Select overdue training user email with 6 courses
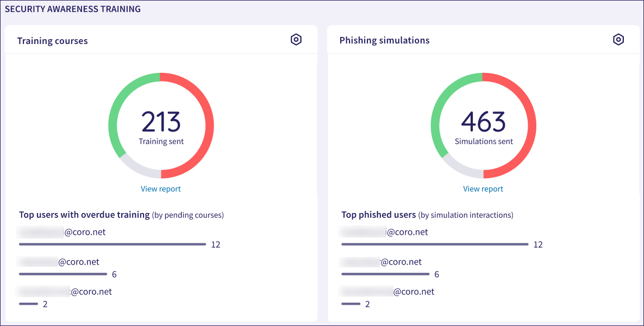644x326 pixels. pos(59,262)
